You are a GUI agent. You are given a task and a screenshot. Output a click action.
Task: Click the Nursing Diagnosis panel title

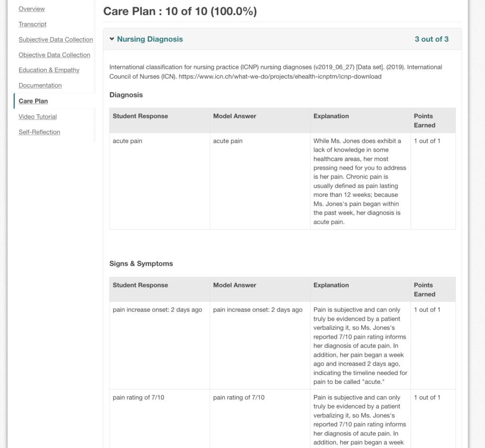tap(150, 39)
